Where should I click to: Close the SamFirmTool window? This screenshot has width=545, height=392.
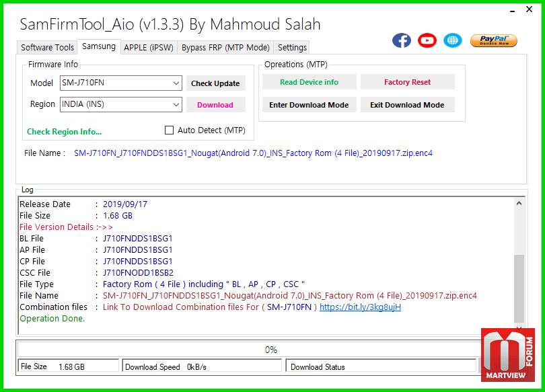tap(529, 9)
